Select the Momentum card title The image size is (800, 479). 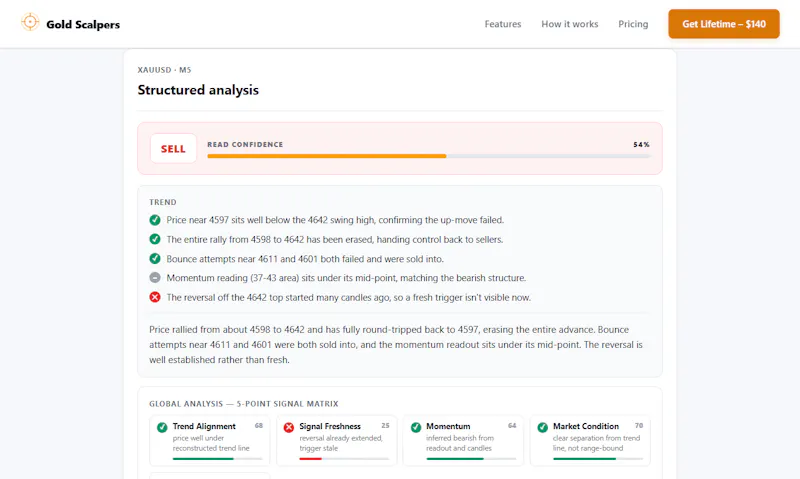click(448, 426)
